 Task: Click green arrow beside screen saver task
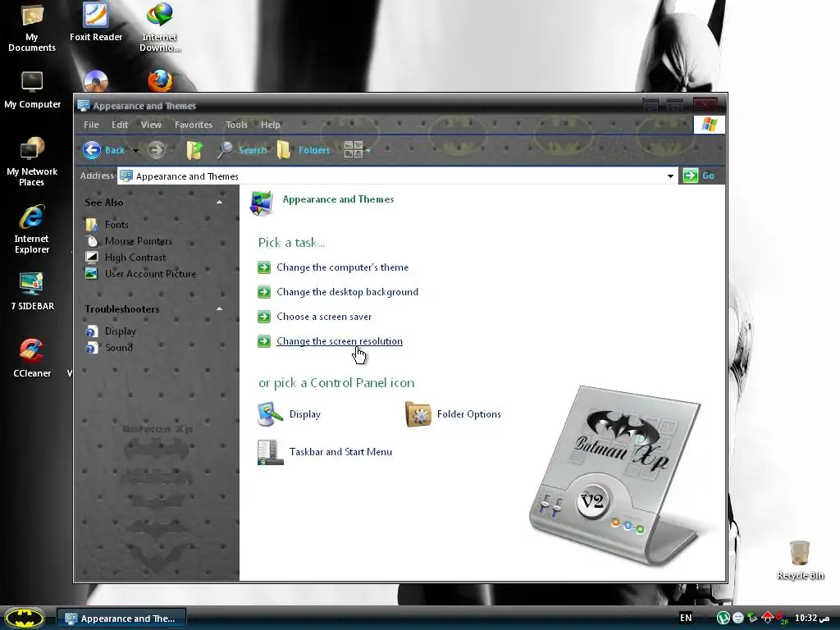(x=264, y=317)
